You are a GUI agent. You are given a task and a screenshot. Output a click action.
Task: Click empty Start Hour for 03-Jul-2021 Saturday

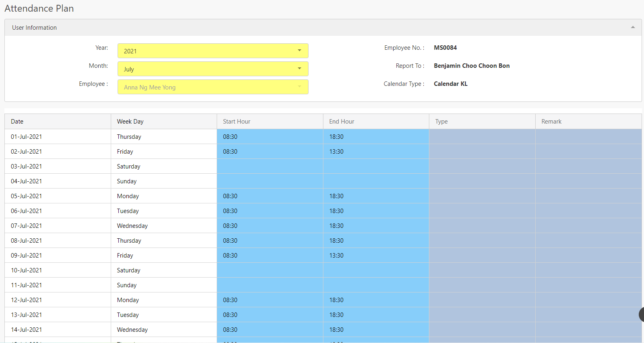tap(270, 166)
